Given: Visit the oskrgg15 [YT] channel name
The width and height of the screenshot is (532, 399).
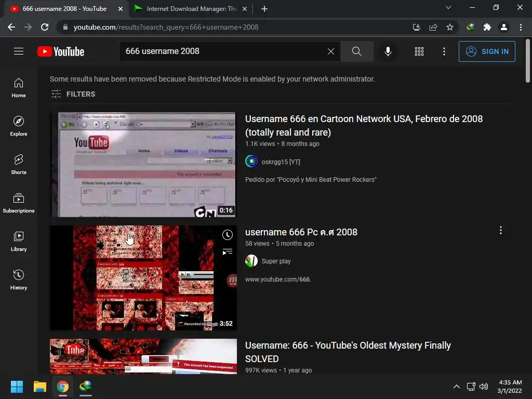Looking at the screenshot, I should click(x=281, y=162).
